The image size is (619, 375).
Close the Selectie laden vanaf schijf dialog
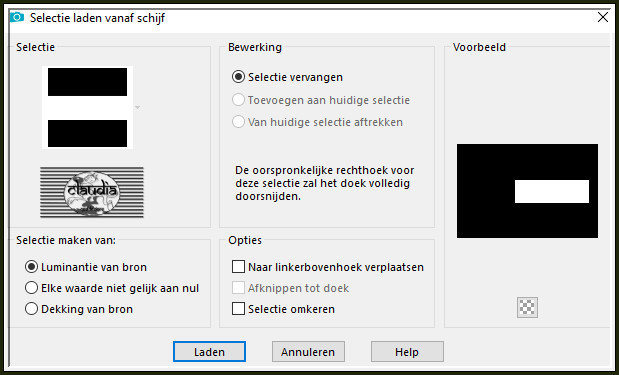[x=603, y=17]
